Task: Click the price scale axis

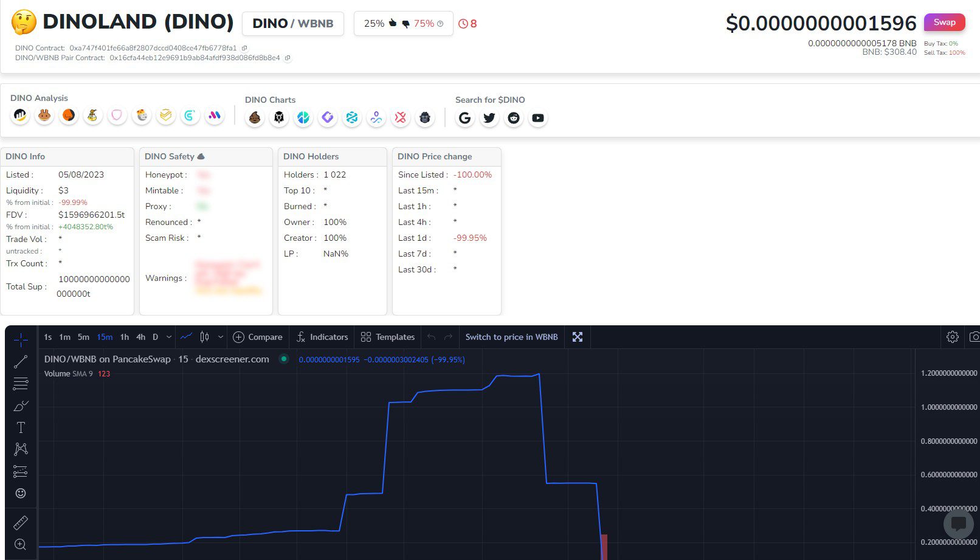Action: pyautogui.click(x=947, y=454)
